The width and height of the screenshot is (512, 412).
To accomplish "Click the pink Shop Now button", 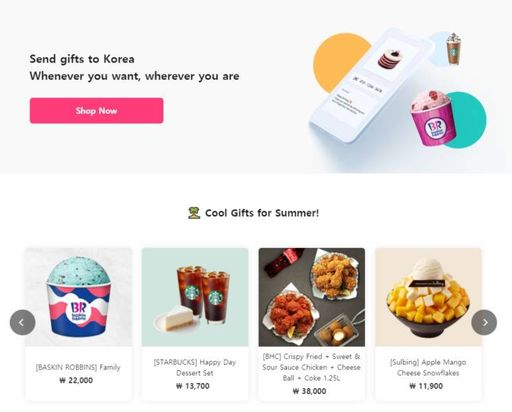I will click(x=96, y=111).
